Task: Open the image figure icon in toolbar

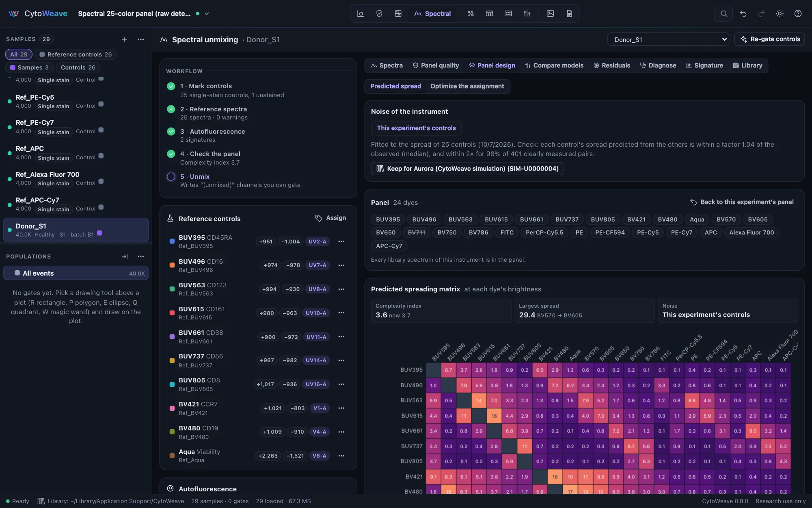Action: point(550,13)
